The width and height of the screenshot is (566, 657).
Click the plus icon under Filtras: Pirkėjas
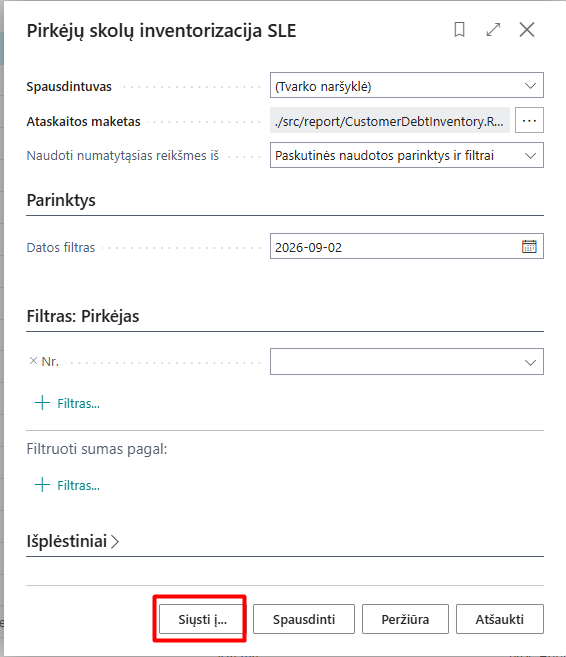tap(42, 403)
